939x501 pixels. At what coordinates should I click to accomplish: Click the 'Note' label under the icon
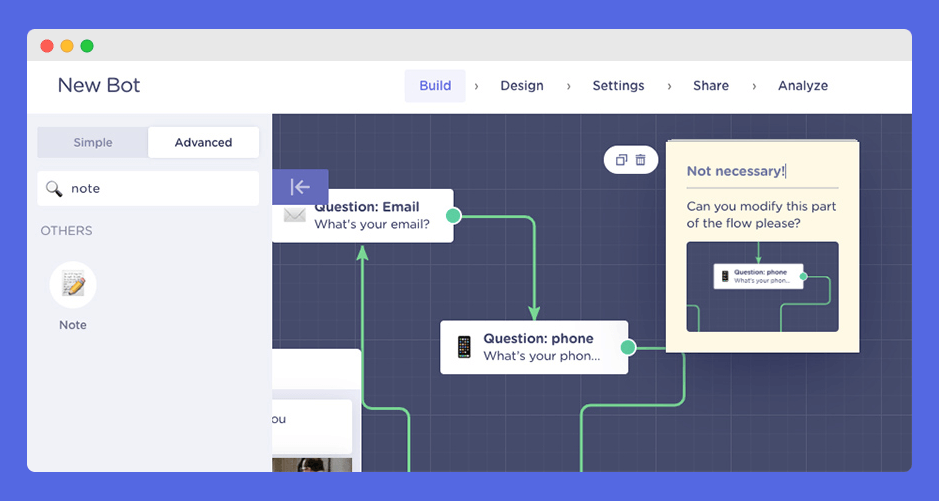coord(73,325)
